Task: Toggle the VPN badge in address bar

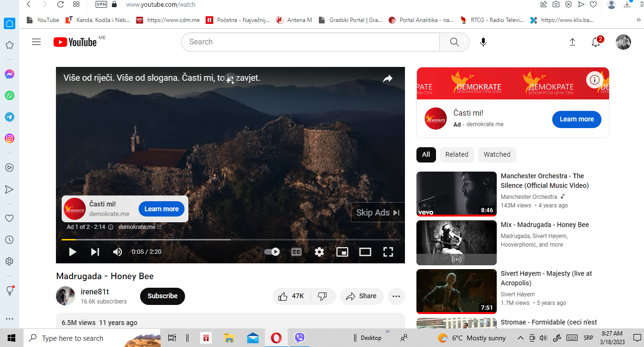Action: tap(101, 4)
